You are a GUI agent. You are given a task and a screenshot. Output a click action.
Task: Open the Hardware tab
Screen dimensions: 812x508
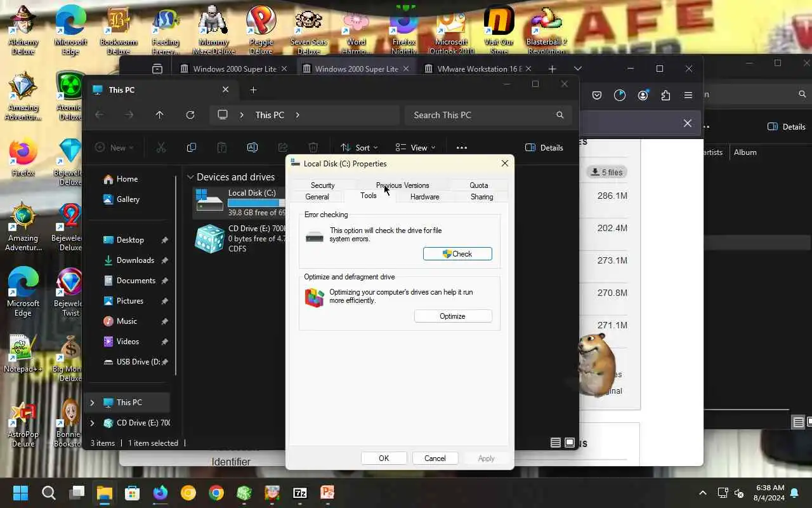pyautogui.click(x=424, y=197)
